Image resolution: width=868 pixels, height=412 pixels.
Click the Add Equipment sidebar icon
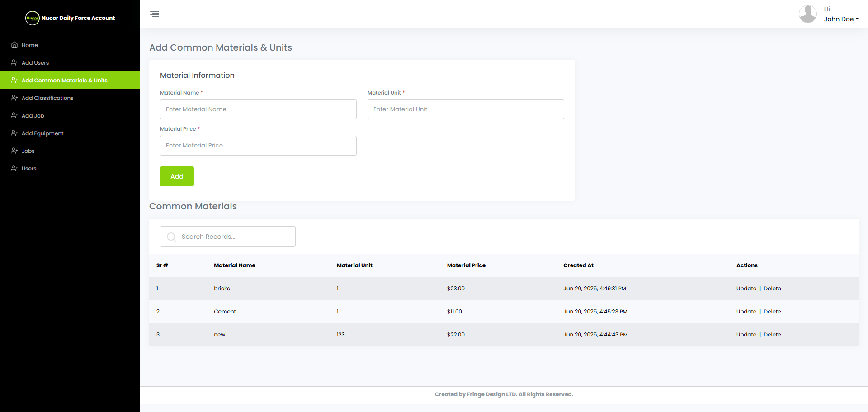pos(14,133)
